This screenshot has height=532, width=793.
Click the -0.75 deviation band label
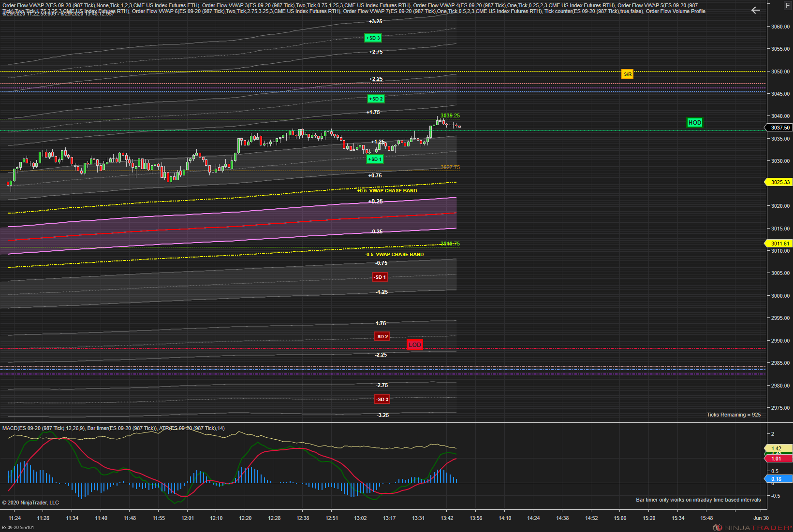(382, 263)
